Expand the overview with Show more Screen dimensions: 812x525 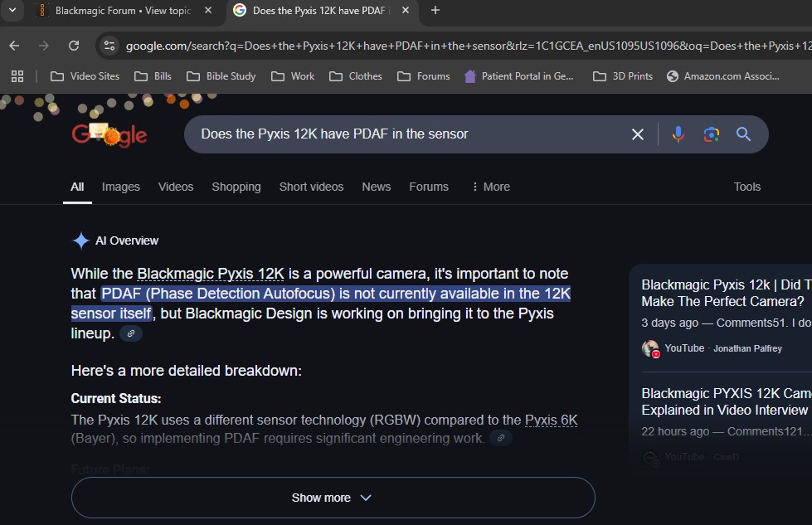(333, 498)
